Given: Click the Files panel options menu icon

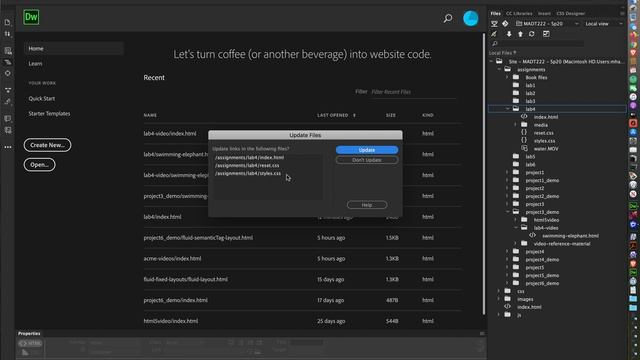Looking at the screenshot, I should pyautogui.click(x=622, y=13).
